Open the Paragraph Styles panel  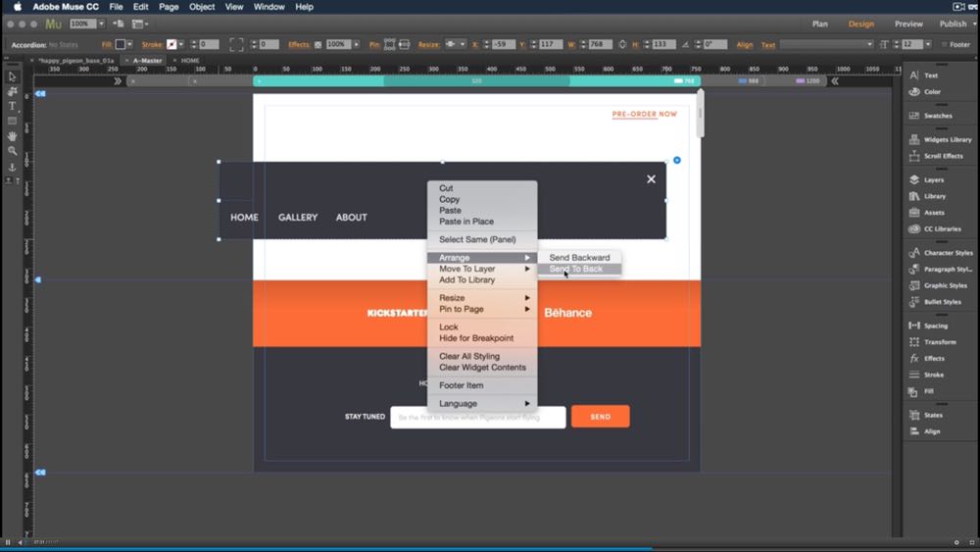tap(941, 269)
